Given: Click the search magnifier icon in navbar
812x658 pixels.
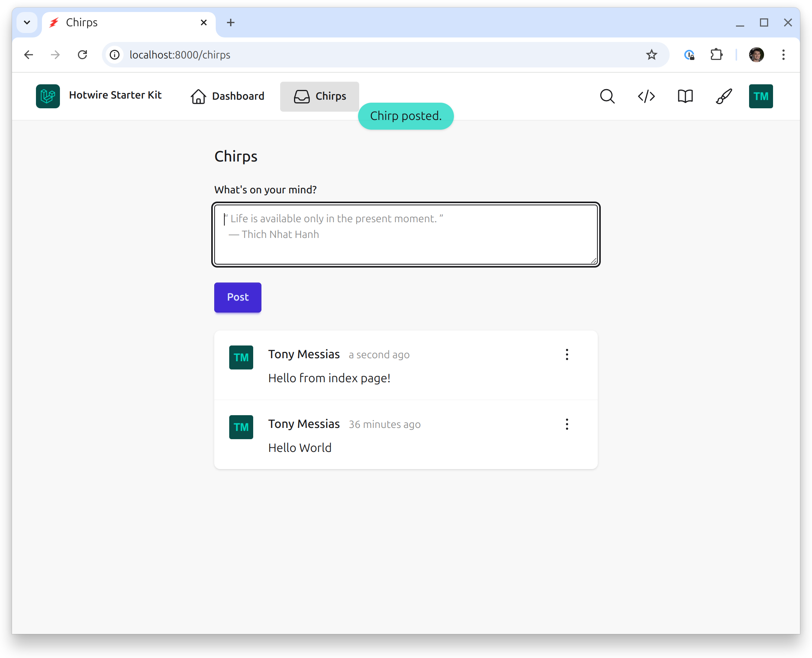Looking at the screenshot, I should click(607, 96).
